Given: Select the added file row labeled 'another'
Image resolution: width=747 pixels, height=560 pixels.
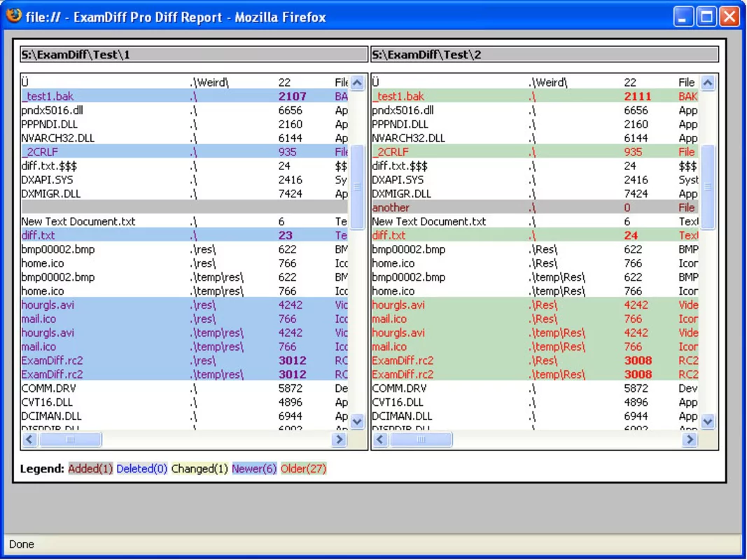Looking at the screenshot, I should coord(490,207).
